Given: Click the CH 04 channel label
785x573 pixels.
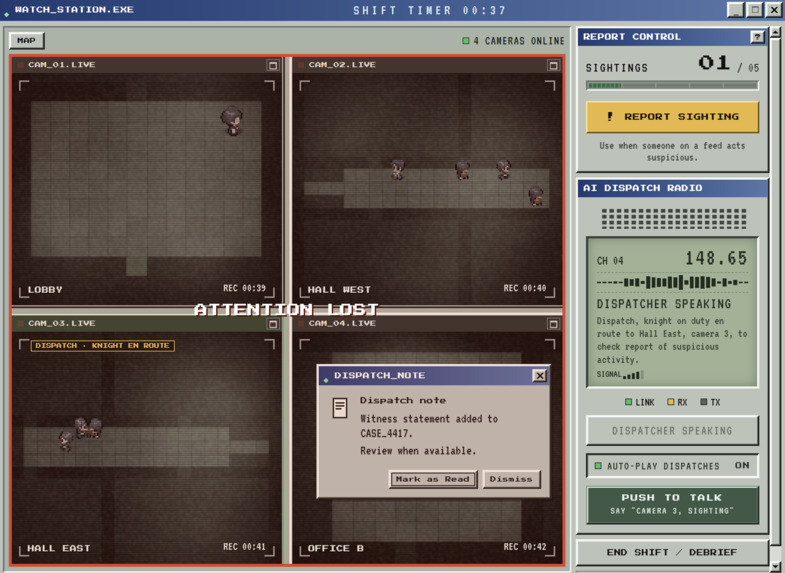Looking at the screenshot, I should (610, 261).
